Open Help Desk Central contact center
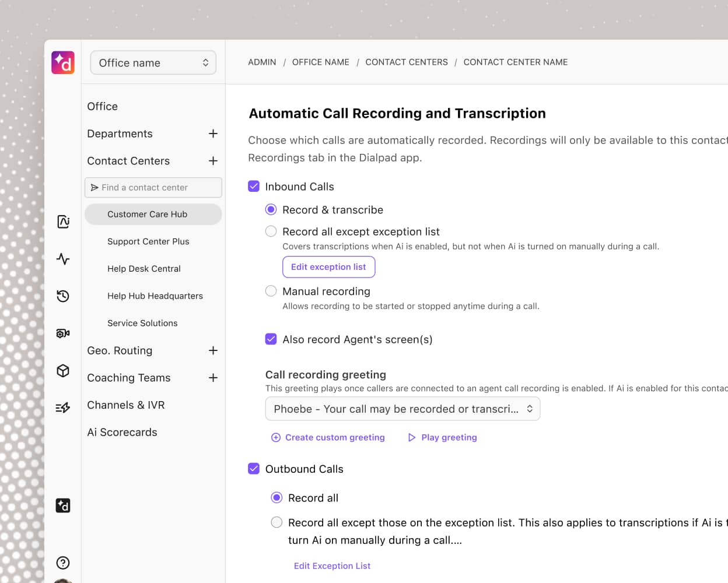Viewport: 728px width, 583px height. pyautogui.click(x=144, y=269)
